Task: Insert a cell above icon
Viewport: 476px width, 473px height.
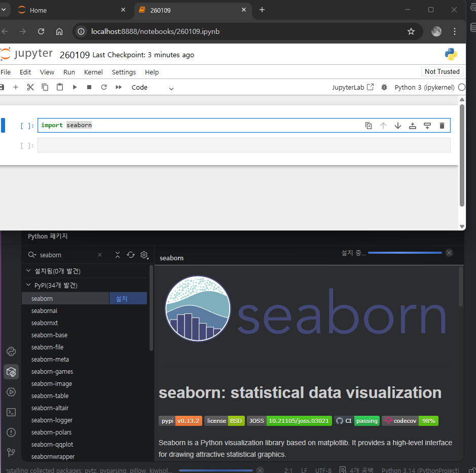Action: coord(413,126)
